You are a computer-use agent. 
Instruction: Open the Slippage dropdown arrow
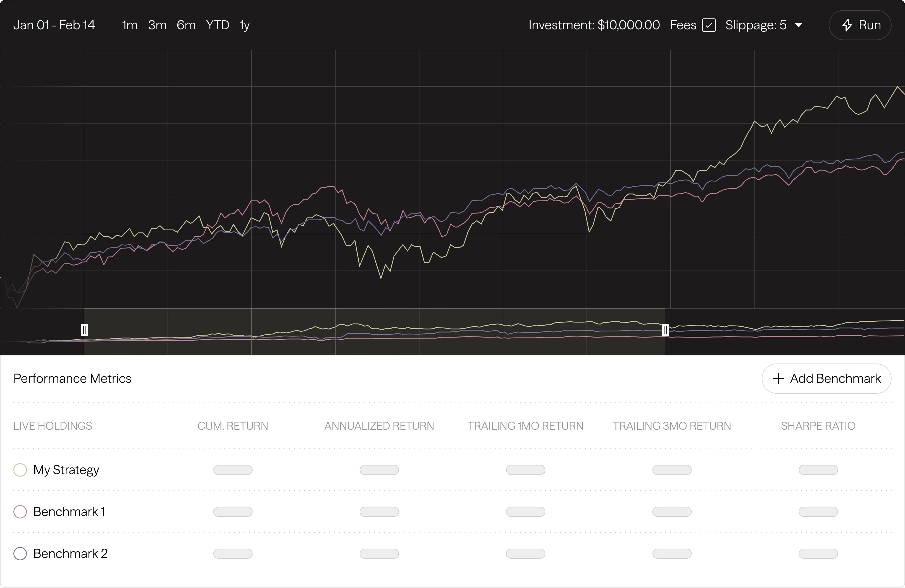click(x=799, y=25)
